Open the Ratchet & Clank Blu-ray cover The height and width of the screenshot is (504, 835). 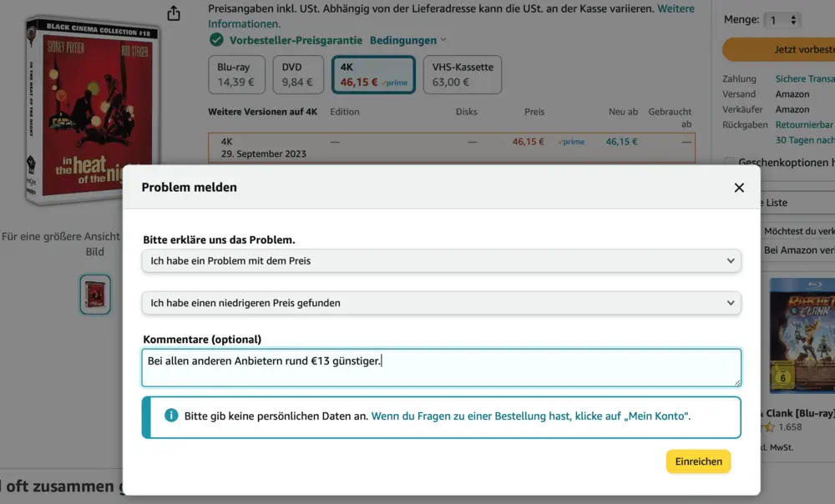(x=802, y=335)
